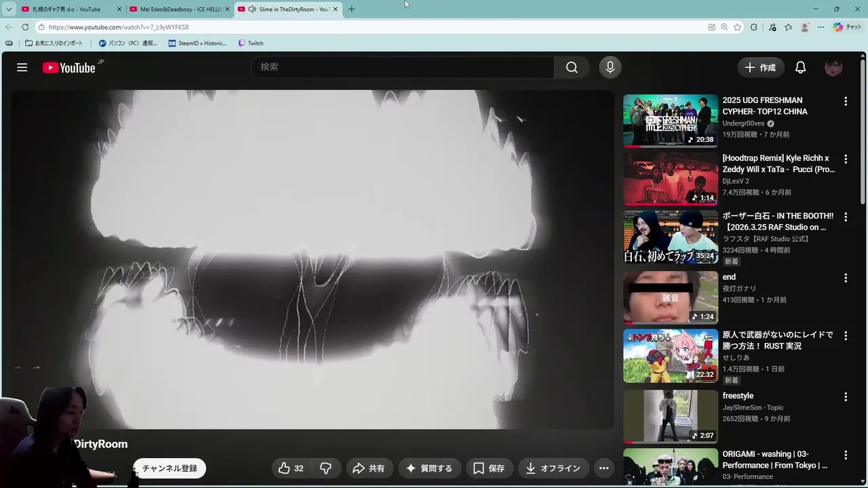This screenshot has height=488, width=868.
Task: Open お気に入りのインポート bookmark
Action: 54,43
